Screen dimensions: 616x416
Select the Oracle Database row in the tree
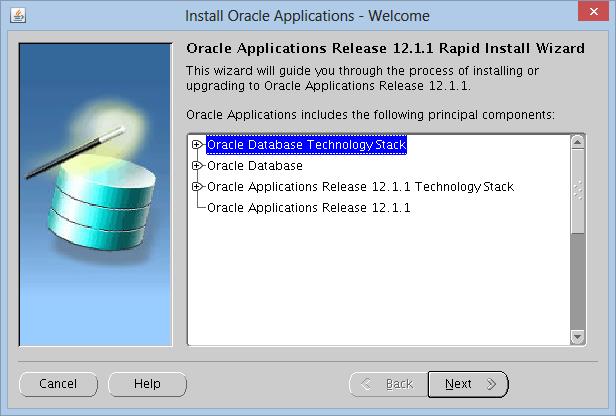pos(255,166)
